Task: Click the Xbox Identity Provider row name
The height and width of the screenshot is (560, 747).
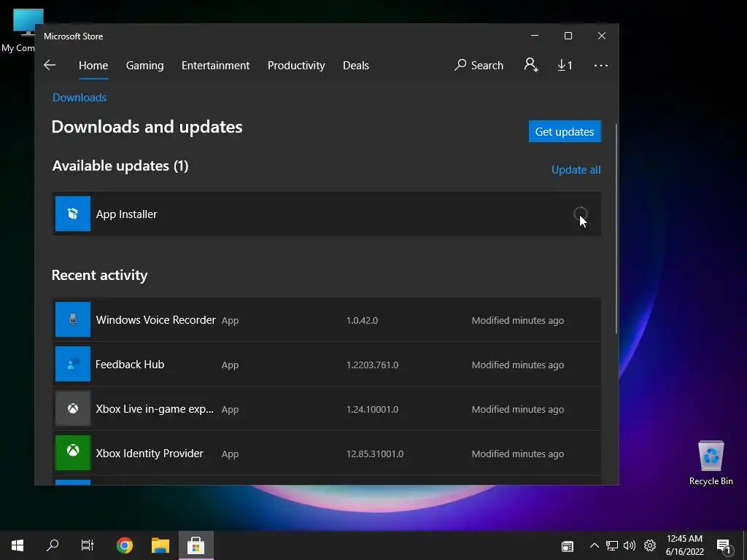Action: point(150,454)
